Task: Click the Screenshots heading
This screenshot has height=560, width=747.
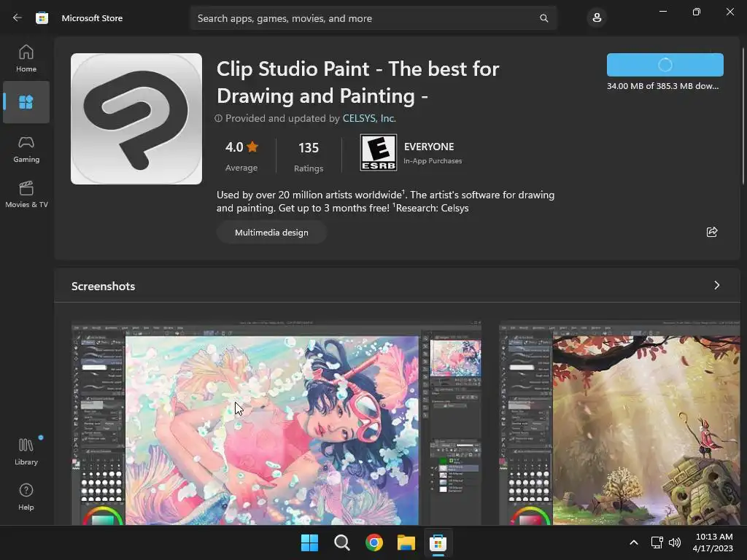Action: coord(104,286)
